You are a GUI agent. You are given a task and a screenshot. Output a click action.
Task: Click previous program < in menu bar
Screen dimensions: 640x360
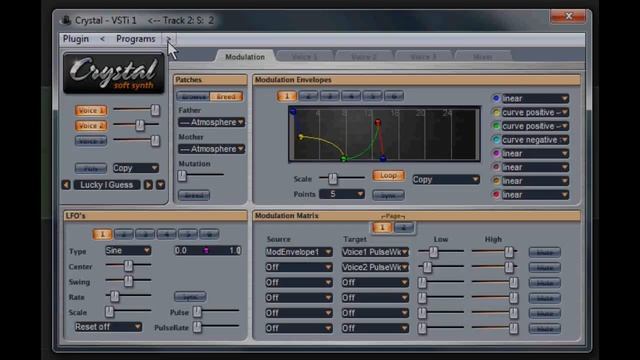click(x=102, y=39)
